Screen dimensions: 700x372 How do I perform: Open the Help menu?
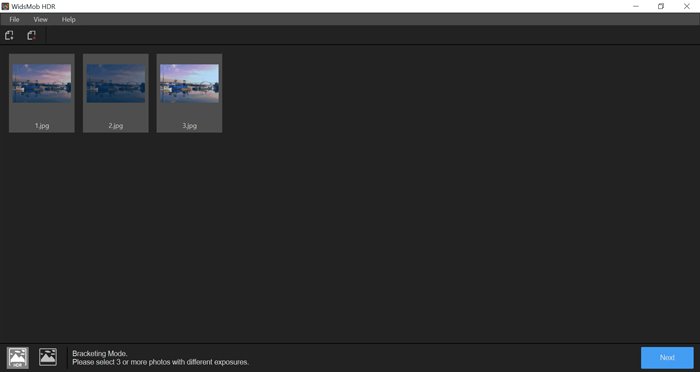click(68, 20)
